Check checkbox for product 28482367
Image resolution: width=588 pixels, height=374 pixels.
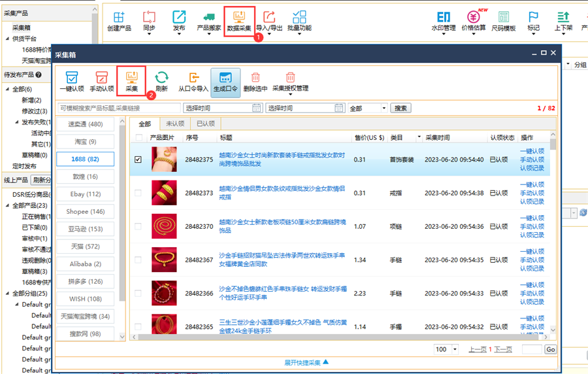(x=138, y=260)
